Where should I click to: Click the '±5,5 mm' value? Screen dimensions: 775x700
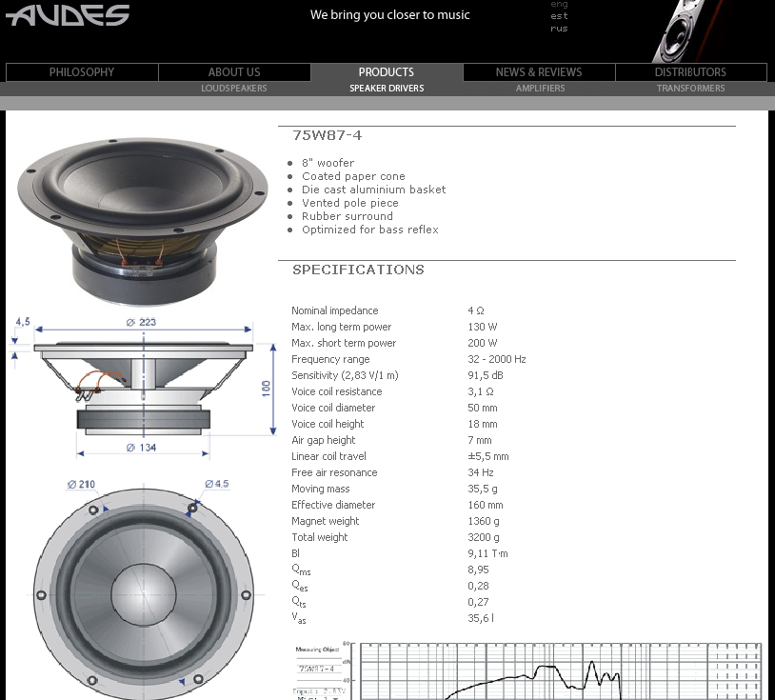click(x=488, y=456)
